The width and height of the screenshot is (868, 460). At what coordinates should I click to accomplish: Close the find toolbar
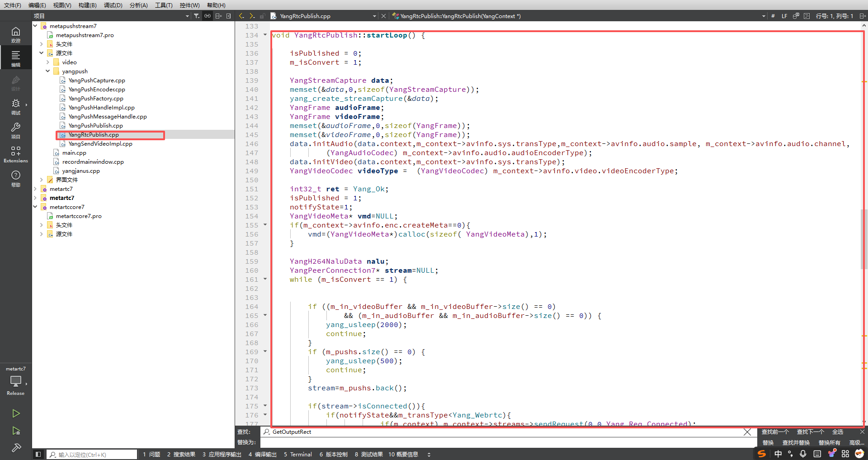pos(862,432)
